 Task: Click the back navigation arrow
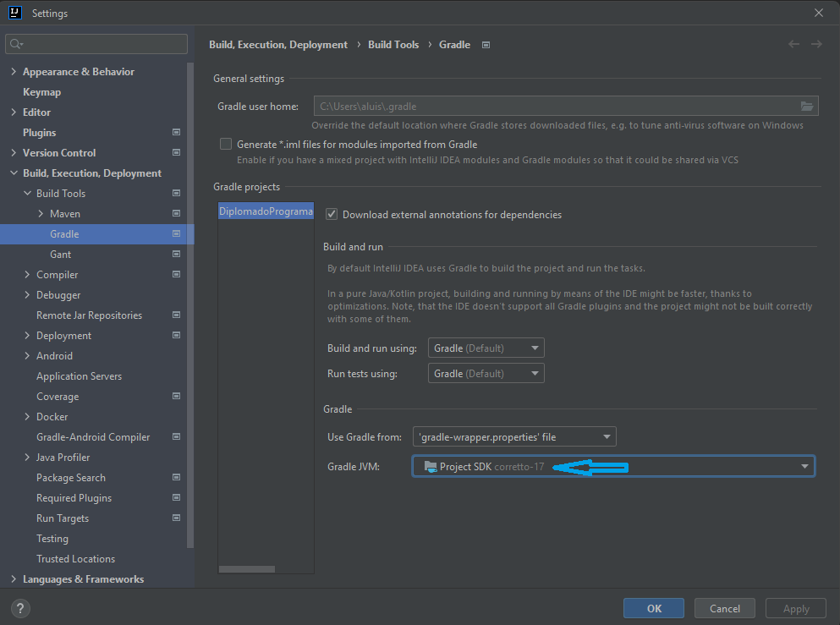[794, 45]
